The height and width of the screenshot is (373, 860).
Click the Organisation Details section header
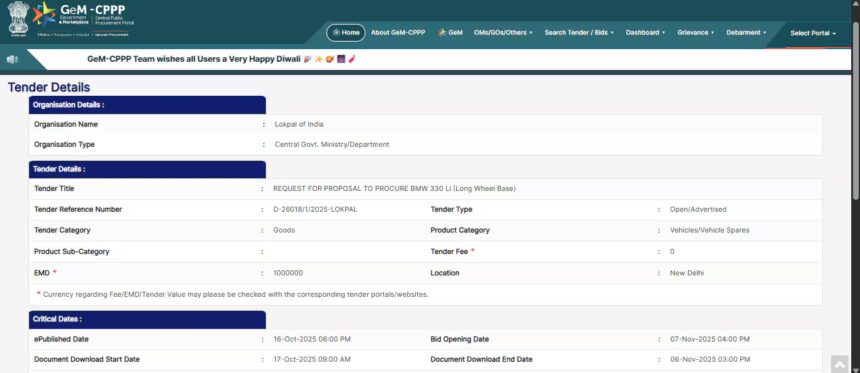pyautogui.click(x=147, y=105)
